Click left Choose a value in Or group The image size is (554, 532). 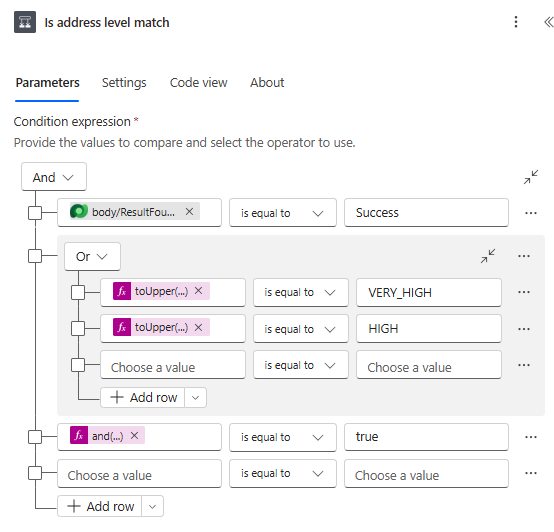coord(173,365)
